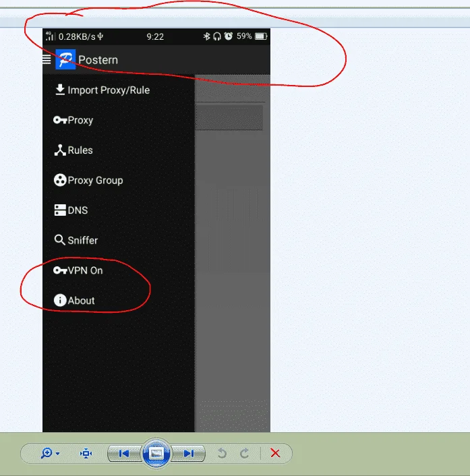Click the 4G signal strength icon
470x476 pixels.
click(50, 36)
